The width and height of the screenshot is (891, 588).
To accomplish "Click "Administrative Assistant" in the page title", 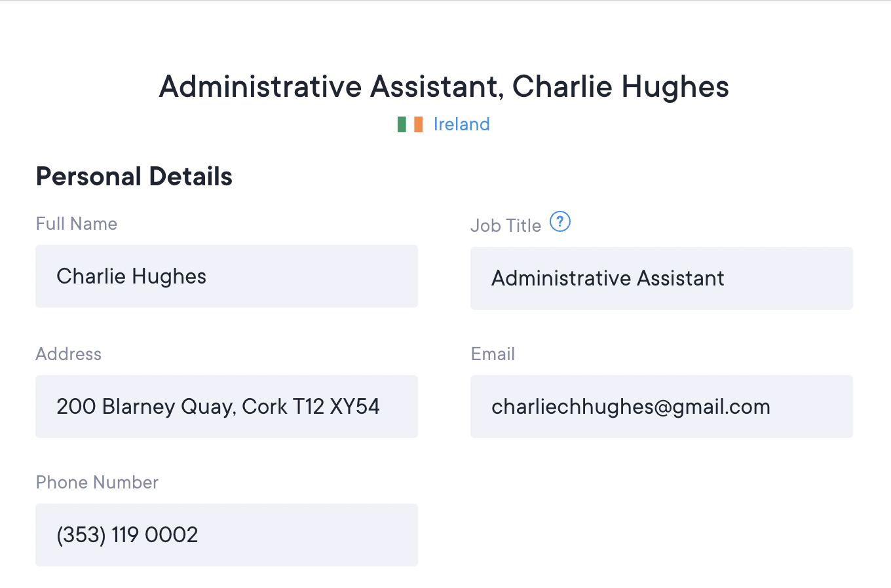I will pyautogui.click(x=330, y=87).
